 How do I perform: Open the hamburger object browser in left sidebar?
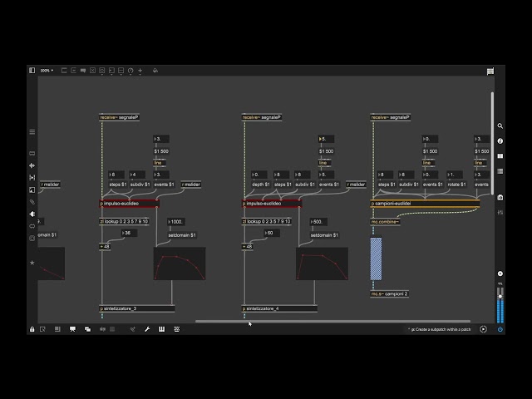point(32,131)
